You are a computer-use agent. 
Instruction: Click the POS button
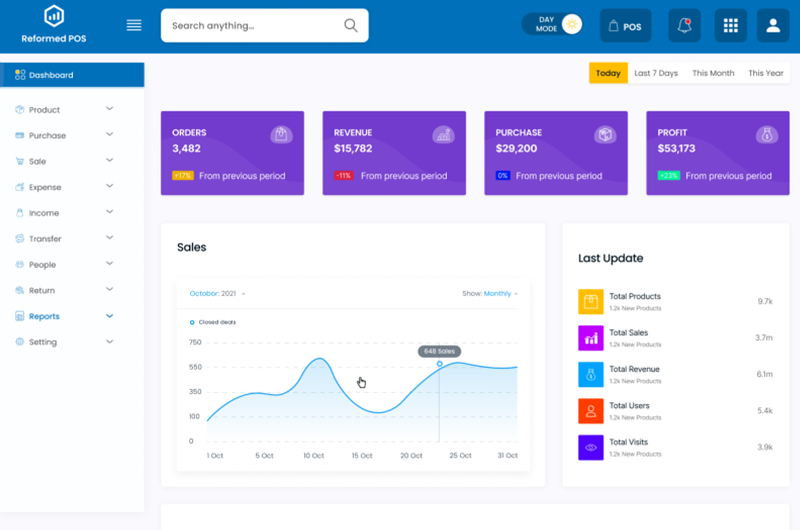[626, 26]
